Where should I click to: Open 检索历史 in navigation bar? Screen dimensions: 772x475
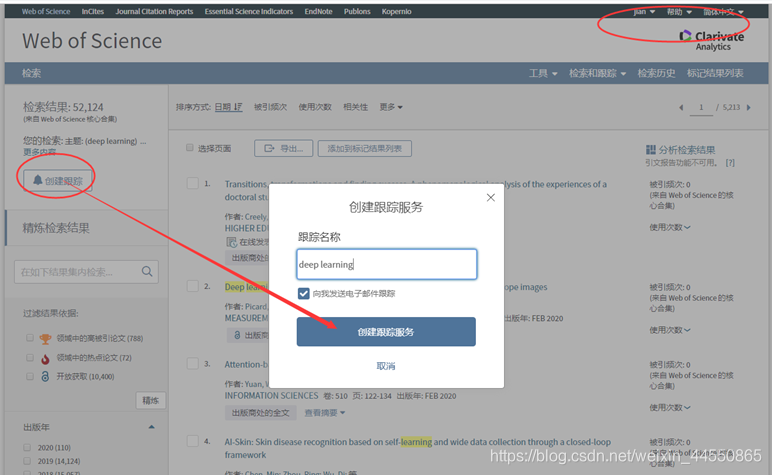(x=656, y=73)
